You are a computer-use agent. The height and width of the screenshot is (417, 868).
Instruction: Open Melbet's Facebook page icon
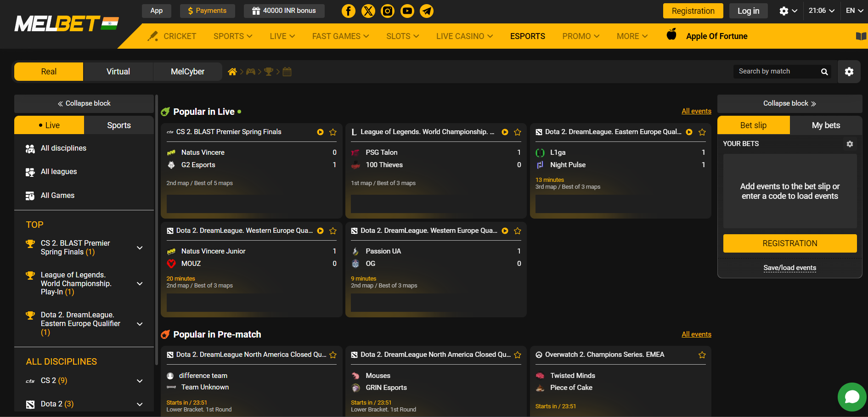[x=349, y=11]
